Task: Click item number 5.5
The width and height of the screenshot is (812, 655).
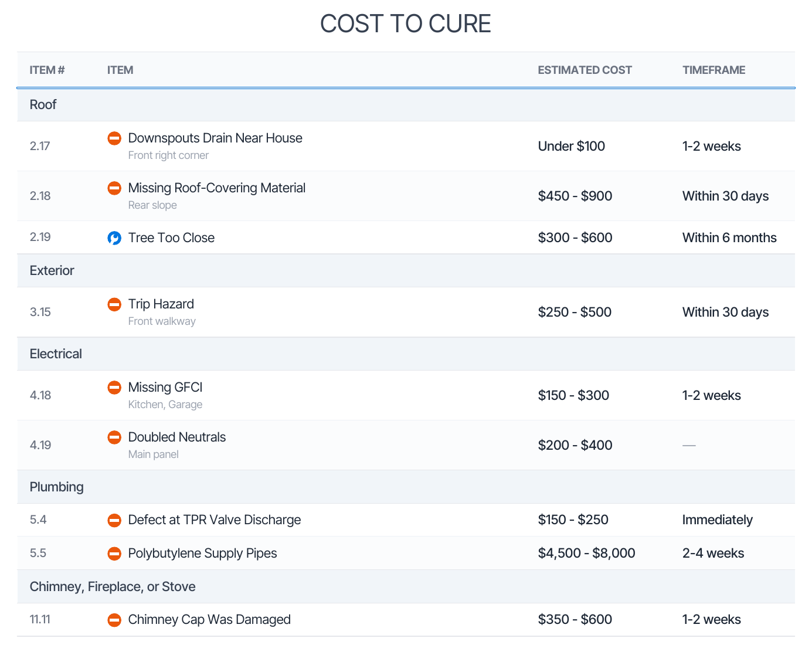Action: pyautogui.click(x=38, y=554)
